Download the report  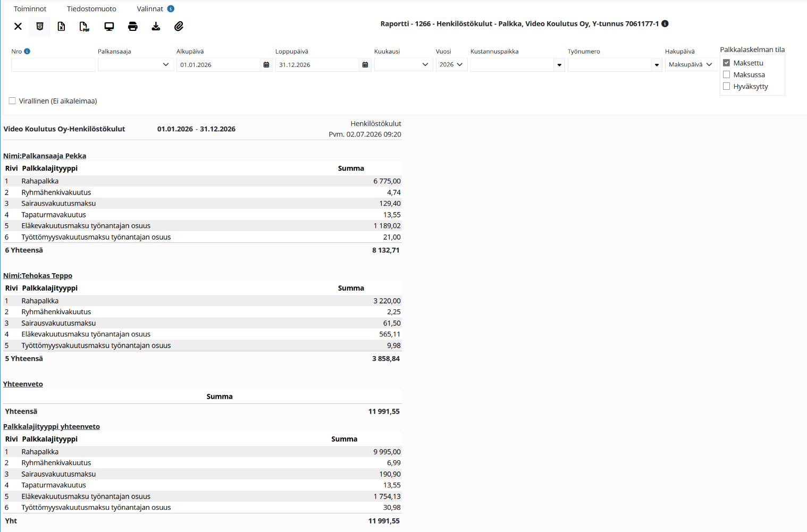[156, 27]
